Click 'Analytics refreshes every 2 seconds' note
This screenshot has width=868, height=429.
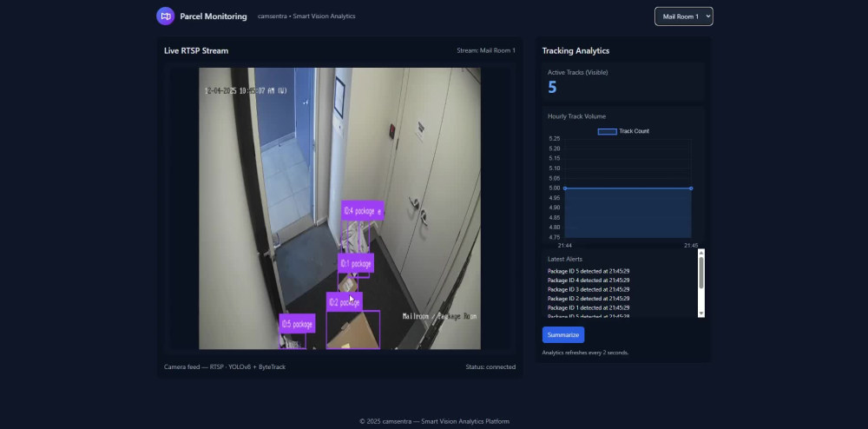[x=585, y=353]
